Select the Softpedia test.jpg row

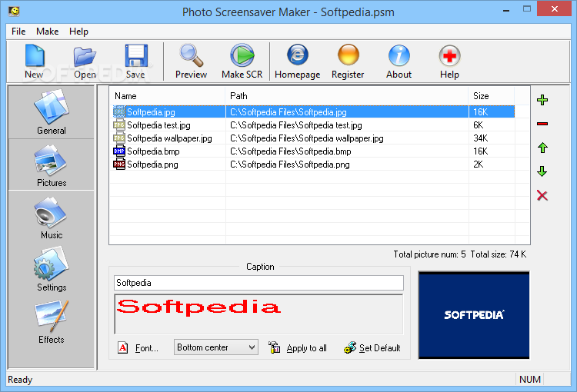click(x=313, y=125)
